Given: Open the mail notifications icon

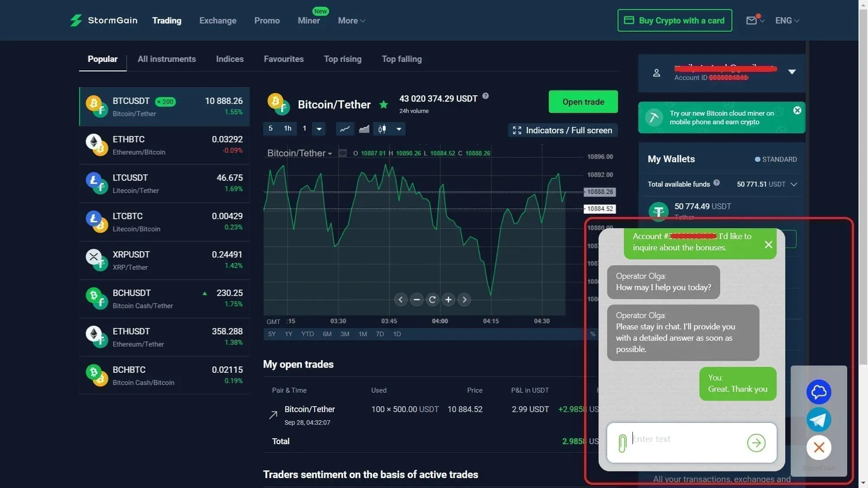Looking at the screenshot, I should 751,20.
